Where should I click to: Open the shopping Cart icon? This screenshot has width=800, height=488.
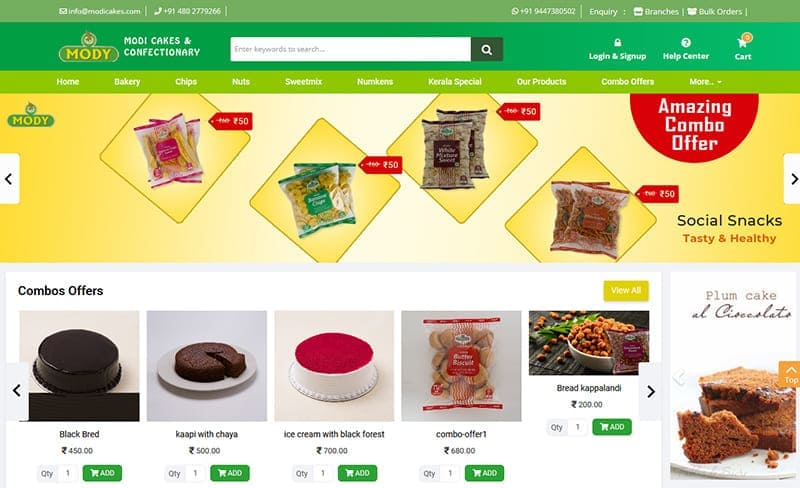click(743, 42)
